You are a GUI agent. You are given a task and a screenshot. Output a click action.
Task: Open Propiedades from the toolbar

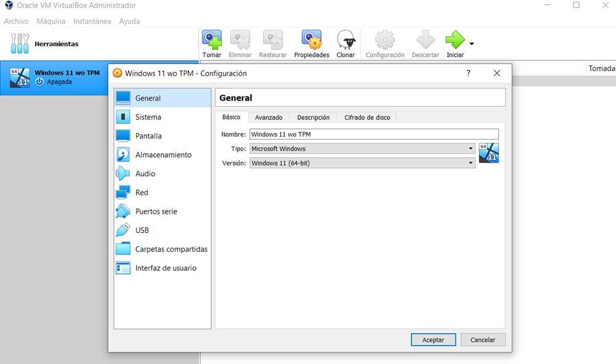coord(311,40)
